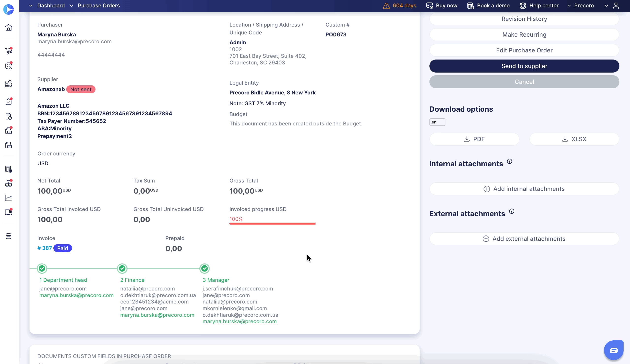The height and width of the screenshot is (364, 630).
Task: Open the bag-with-checkmark sidebar icon
Action: point(9,101)
